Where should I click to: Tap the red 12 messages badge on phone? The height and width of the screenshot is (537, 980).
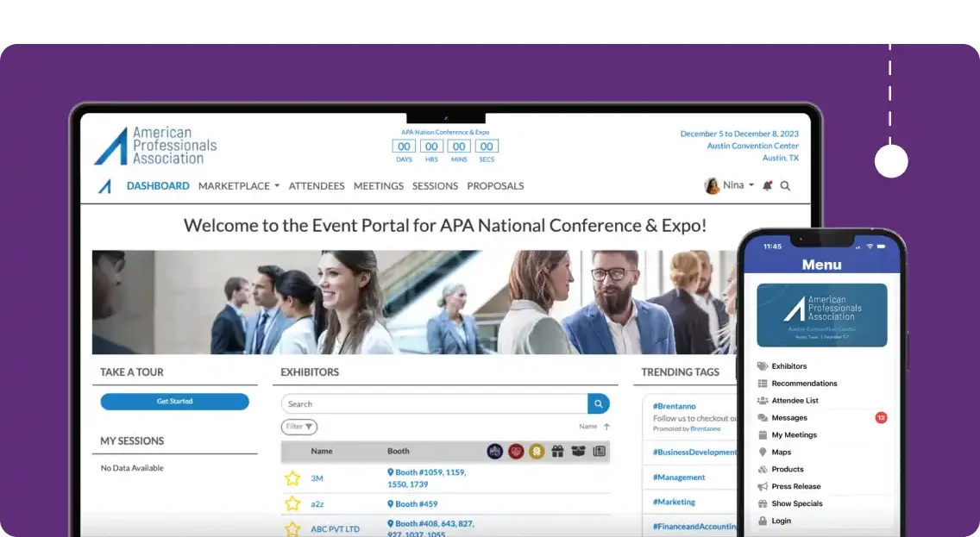881,418
